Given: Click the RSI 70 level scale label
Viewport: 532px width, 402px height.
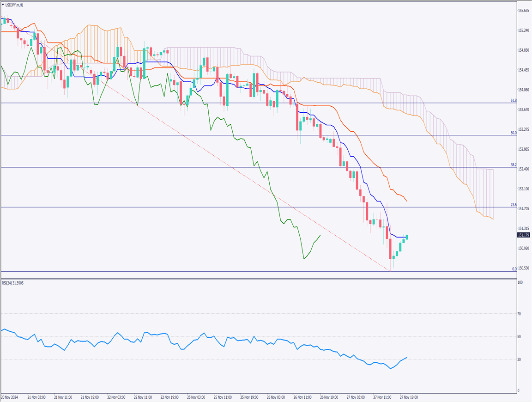Looking at the screenshot, I should [x=519, y=314].
